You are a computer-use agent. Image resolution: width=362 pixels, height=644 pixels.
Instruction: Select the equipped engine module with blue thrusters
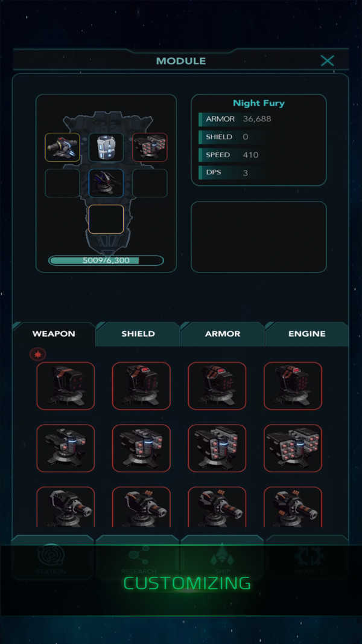62,147
